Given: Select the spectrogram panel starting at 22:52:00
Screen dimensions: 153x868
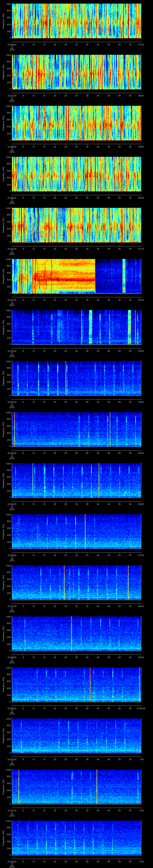Looking at the screenshot, I should 77,327.
